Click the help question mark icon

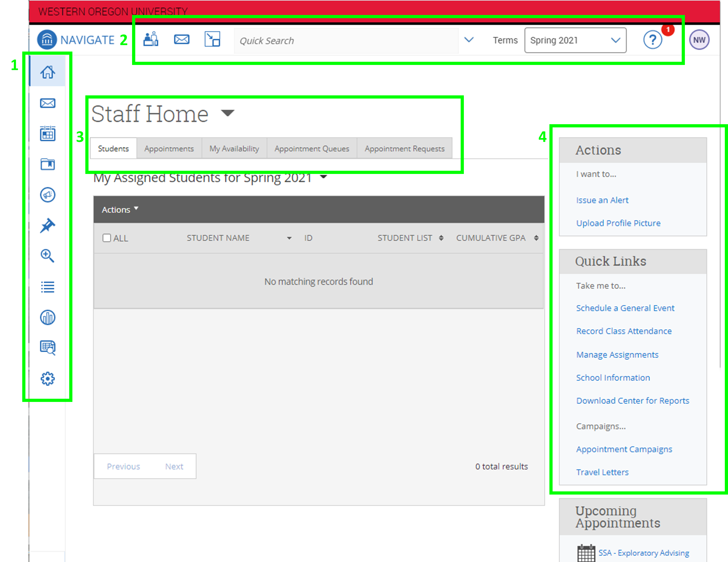pyautogui.click(x=652, y=40)
